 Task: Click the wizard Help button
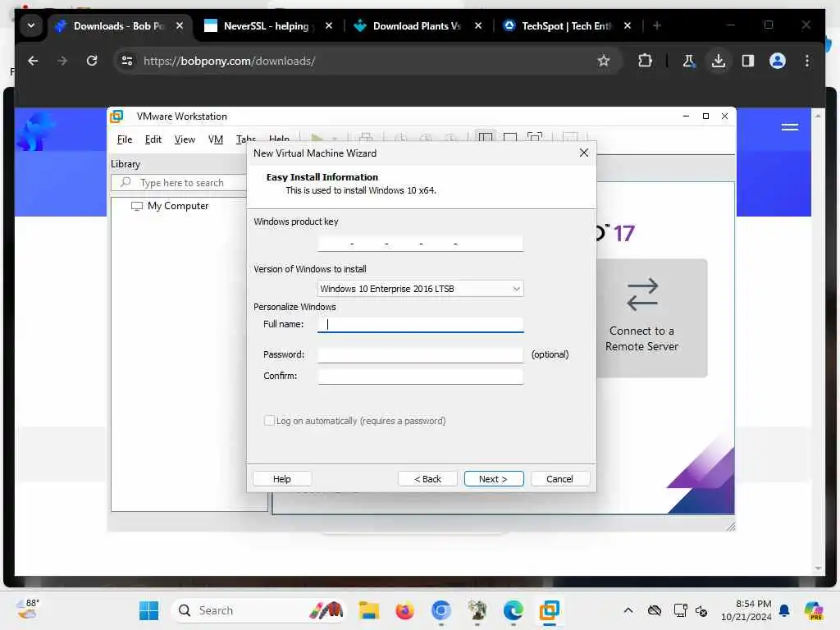point(282,479)
